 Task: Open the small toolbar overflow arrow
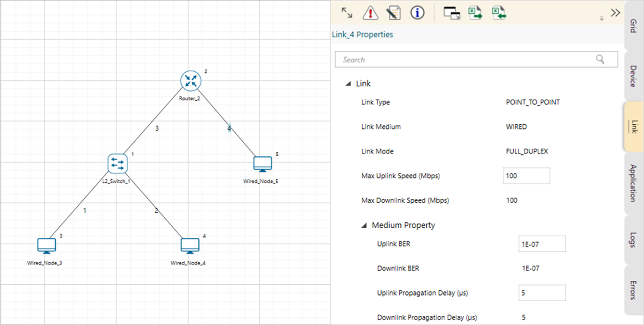[602, 19]
